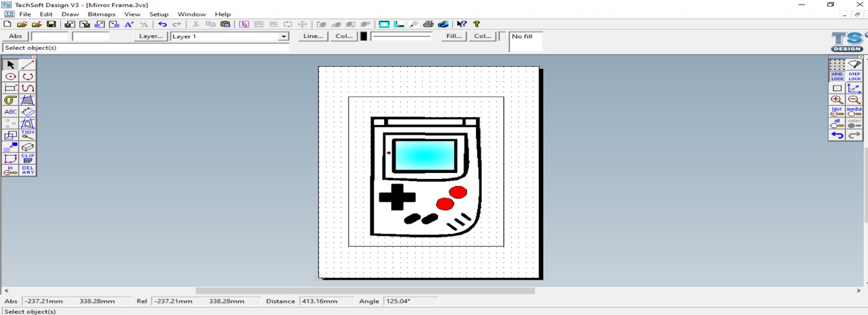Open the Layer 1 dropdown
The width and height of the screenshot is (868, 315).
click(x=283, y=36)
